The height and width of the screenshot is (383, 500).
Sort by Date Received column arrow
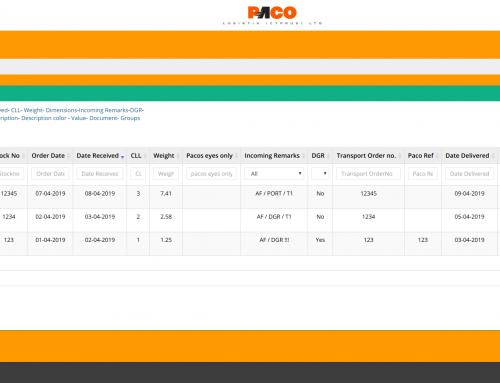[x=122, y=157]
